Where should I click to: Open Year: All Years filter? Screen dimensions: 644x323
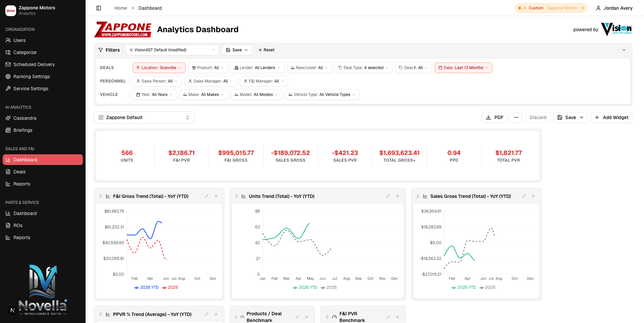click(154, 95)
